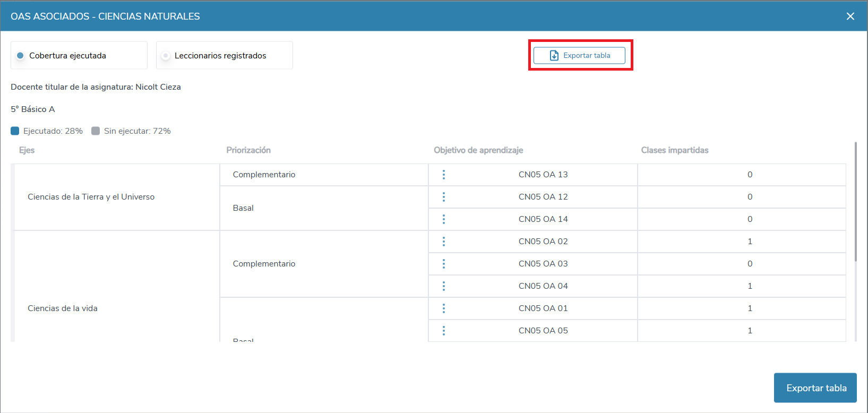Open options menu for CN05 OA 13
The image size is (868, 413).
(444, 175)
